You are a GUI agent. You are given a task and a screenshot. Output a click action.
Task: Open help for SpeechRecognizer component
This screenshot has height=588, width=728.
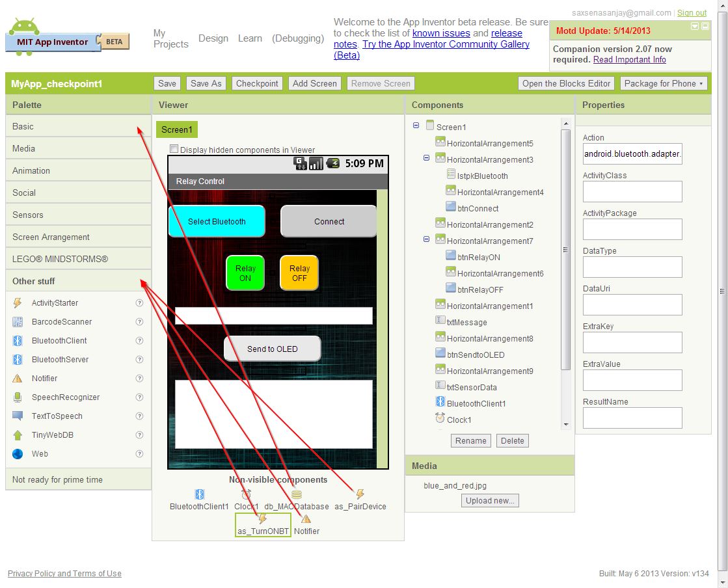pos(139,397)
